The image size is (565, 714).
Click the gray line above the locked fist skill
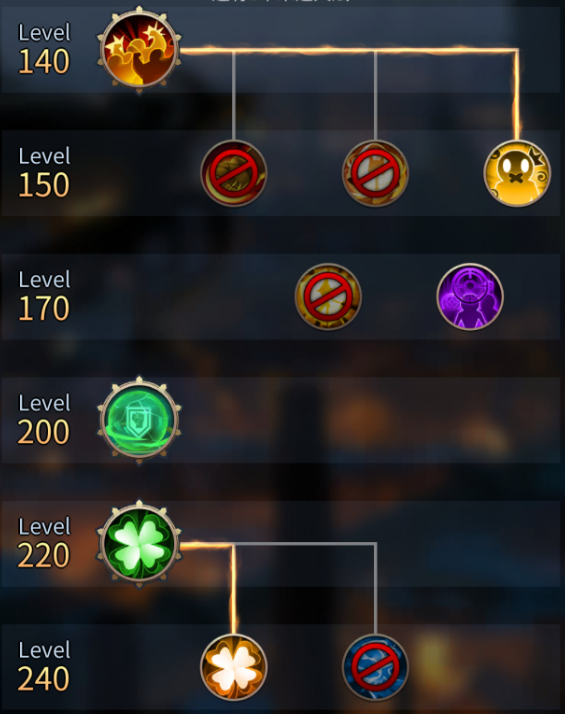click(234, 97)
